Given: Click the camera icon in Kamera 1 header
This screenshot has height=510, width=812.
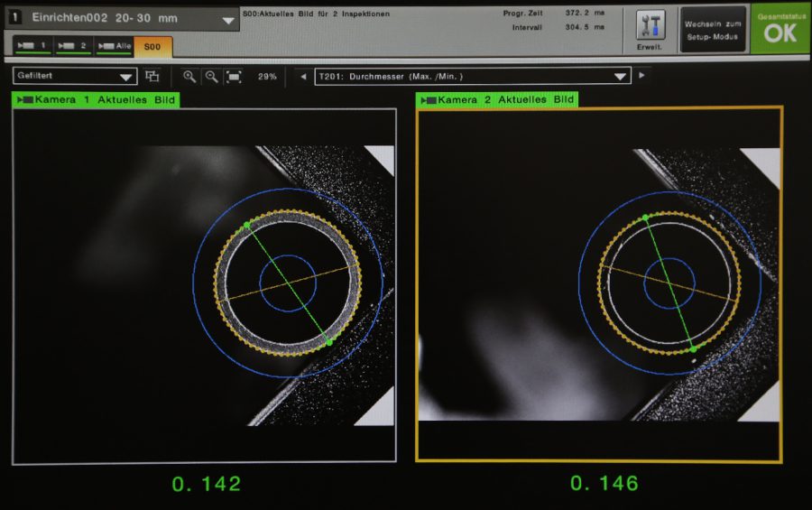Looking at the screenshot, I should [x=25, y=100].
